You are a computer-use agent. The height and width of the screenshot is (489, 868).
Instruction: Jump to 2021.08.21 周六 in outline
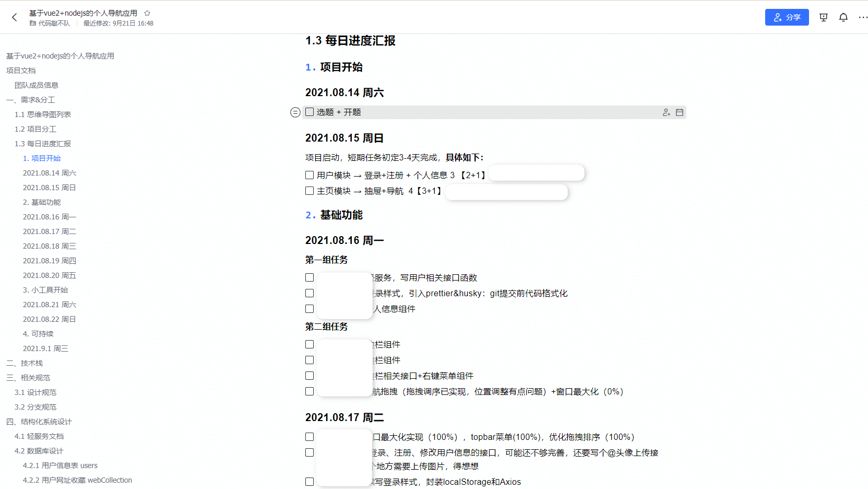point(50,305)
